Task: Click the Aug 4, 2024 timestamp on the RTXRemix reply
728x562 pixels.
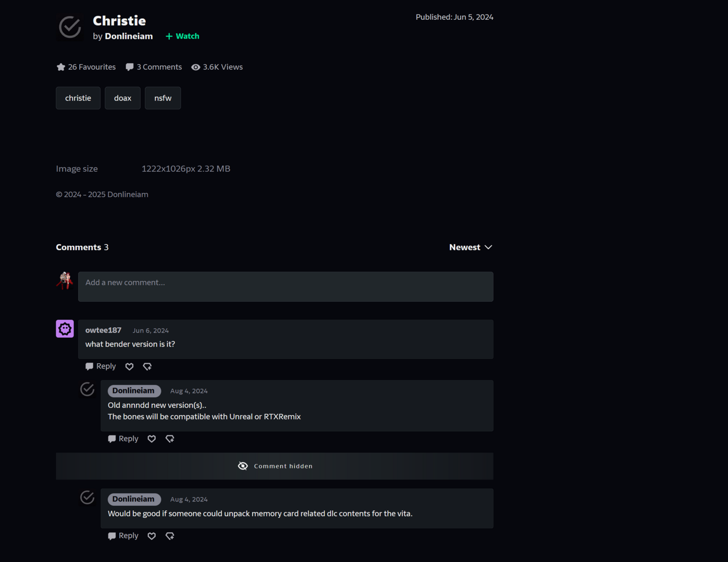Action: (x=189, y=391)
